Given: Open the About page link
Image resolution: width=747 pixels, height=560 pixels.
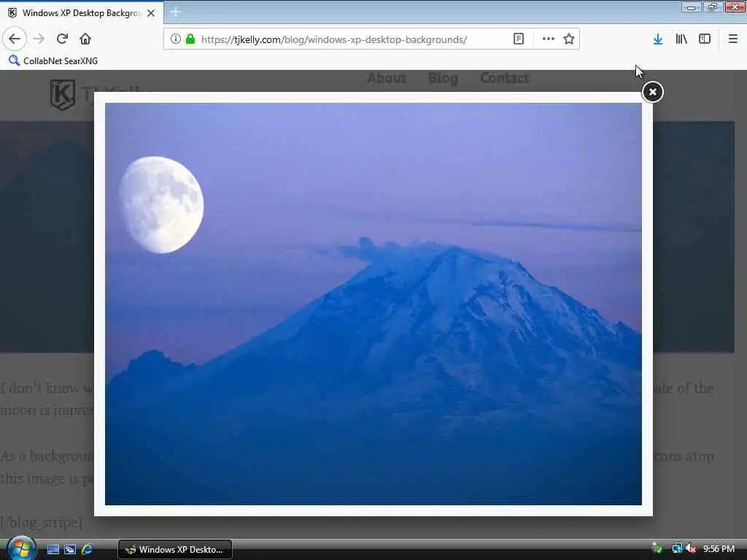Looking at the screenshot, I should 387,78.
